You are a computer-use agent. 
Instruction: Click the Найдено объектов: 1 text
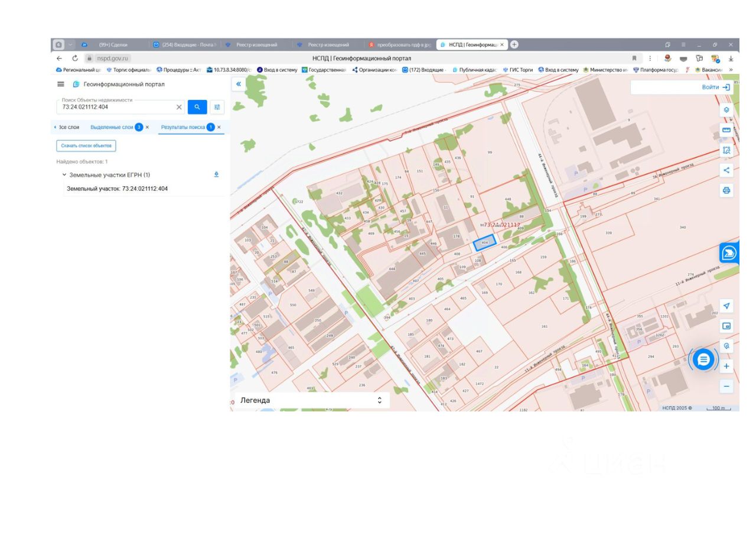coord(82,161)
